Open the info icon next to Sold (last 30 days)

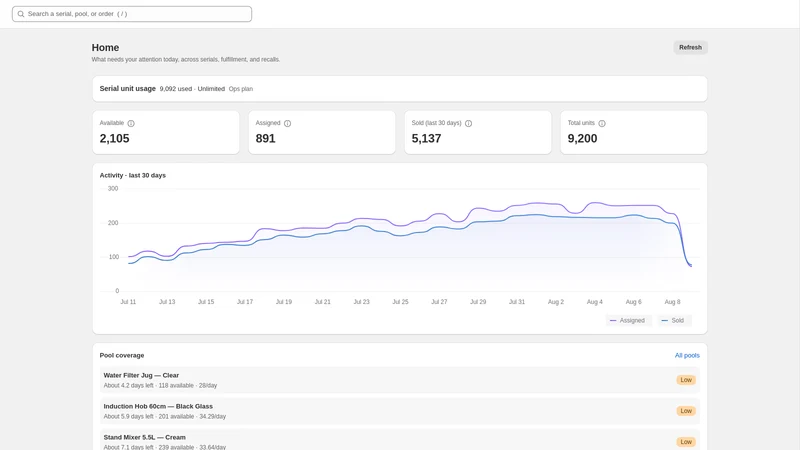coord(468,123)
